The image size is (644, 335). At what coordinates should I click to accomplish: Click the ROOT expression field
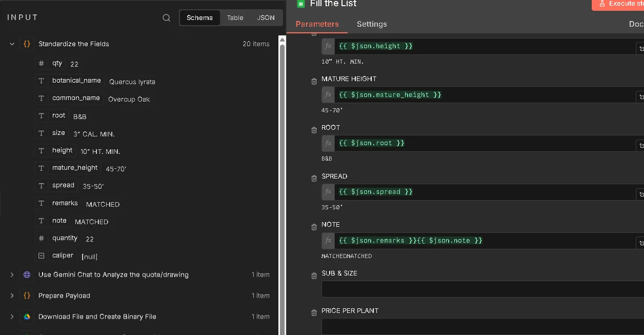(x=486, y=143)
